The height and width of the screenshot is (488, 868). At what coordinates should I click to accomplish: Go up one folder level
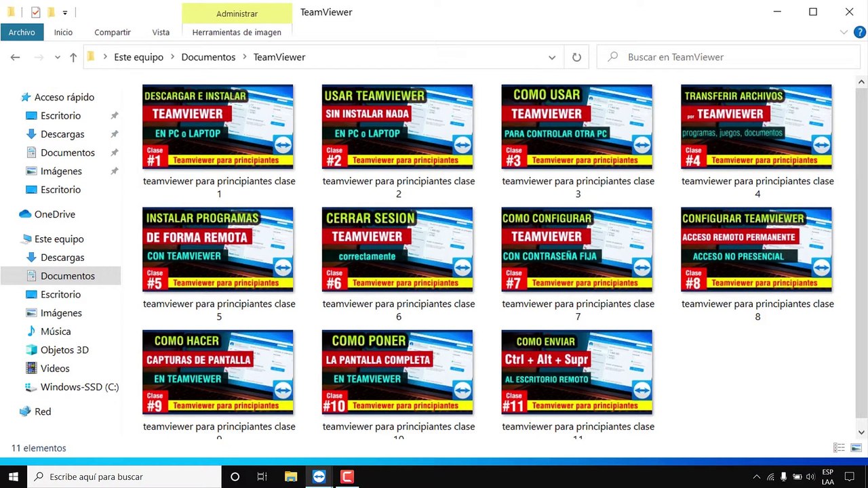(x=73, y=58)
